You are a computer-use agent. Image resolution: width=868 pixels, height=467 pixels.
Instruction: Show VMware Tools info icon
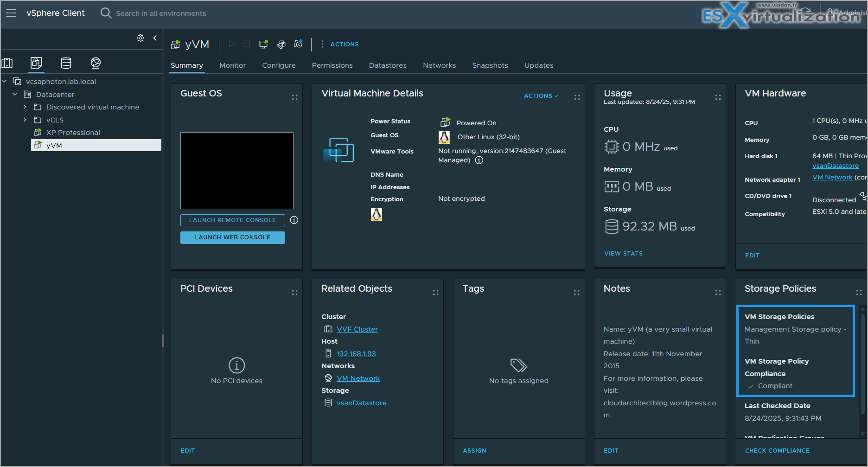click(x=479, y=160)
